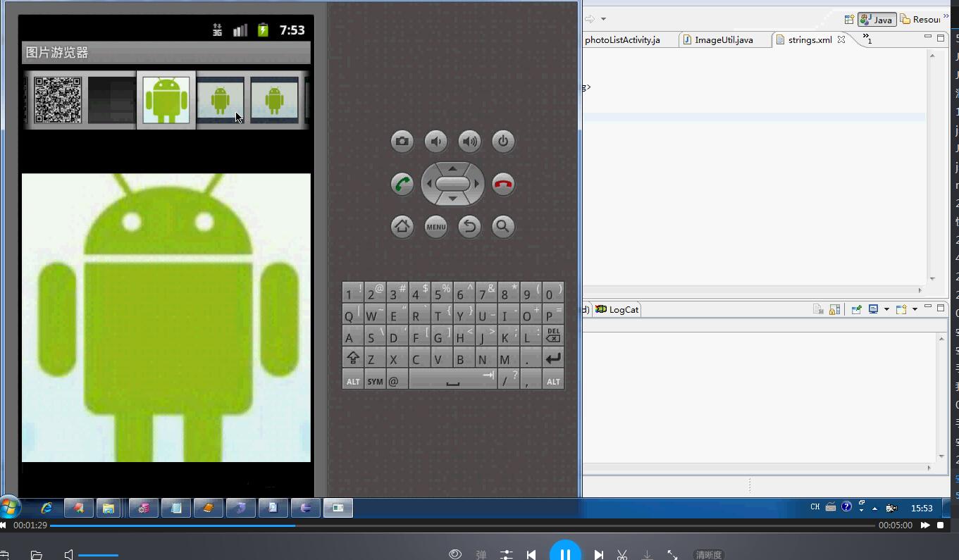Open the open console dropdown arrow
Image resolution: width=959 pixels, height=560 pixels.
915,309
